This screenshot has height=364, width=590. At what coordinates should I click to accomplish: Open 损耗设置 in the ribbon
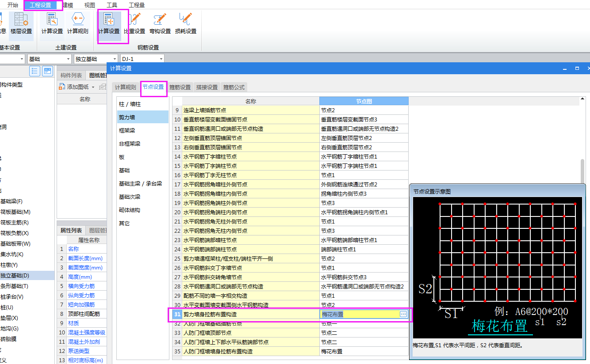[186, 23]
